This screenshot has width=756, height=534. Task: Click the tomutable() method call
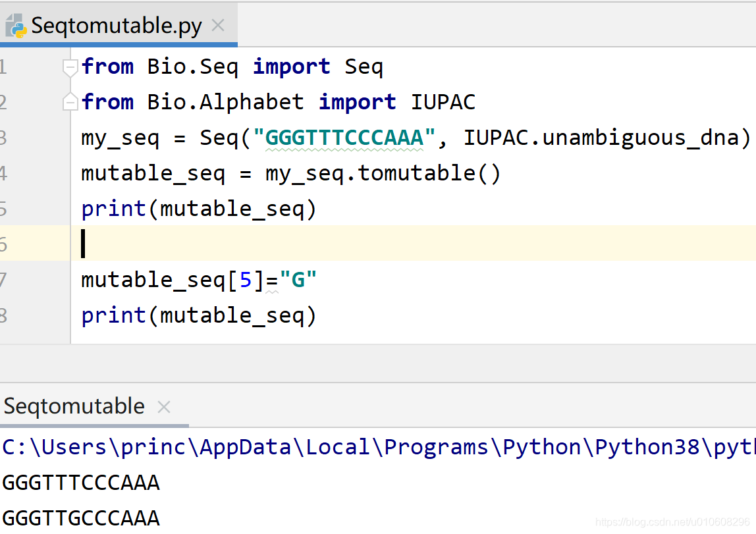(429, 173)
